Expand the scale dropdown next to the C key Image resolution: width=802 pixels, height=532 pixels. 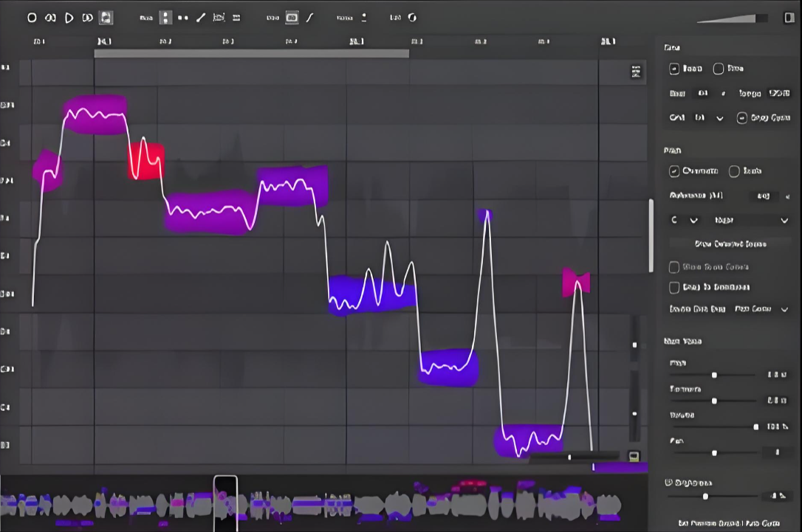[750, 221]
